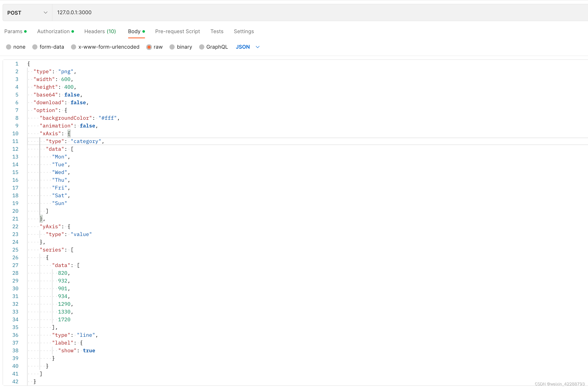Select the Body tab

click(x=134, y=31)
